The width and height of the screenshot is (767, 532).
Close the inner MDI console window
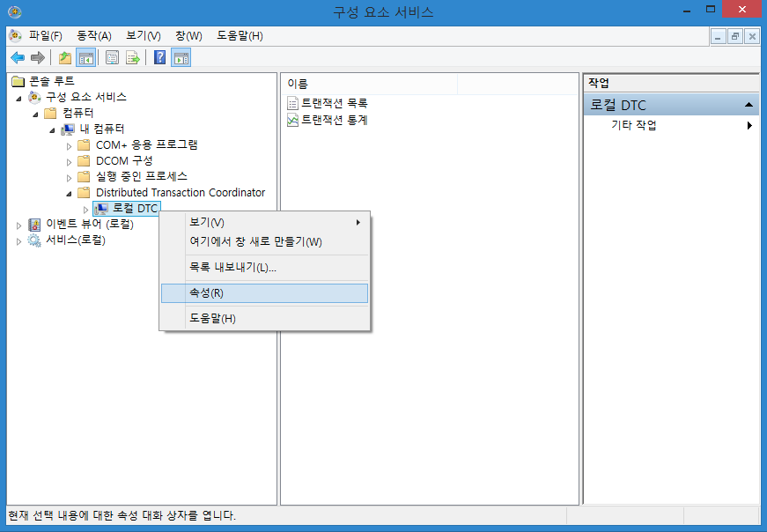pos(752,36)
